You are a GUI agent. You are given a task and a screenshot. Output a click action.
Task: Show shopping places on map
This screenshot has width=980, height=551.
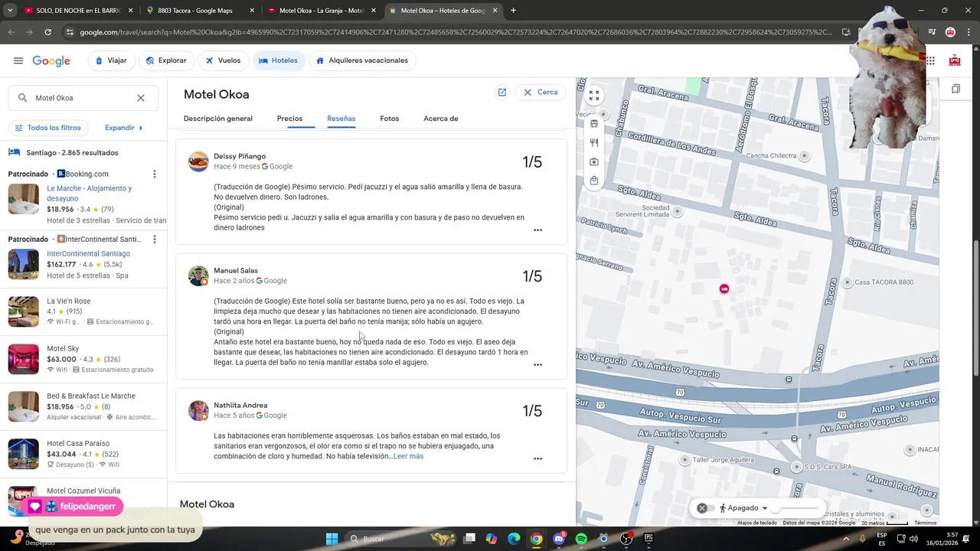pyautogui.click(x=594, y=181)
